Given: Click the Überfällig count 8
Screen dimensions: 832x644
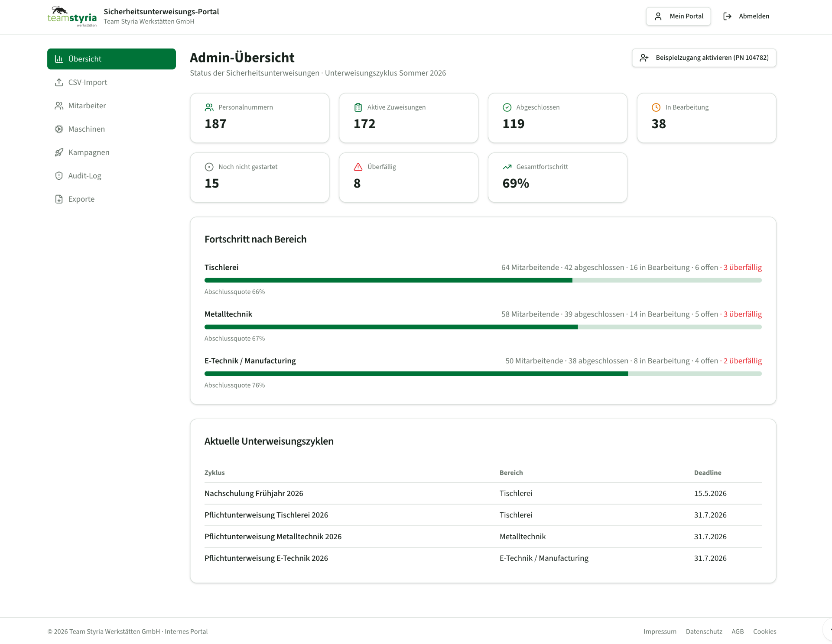Looking at the screenshot, I should click(357, 184).
